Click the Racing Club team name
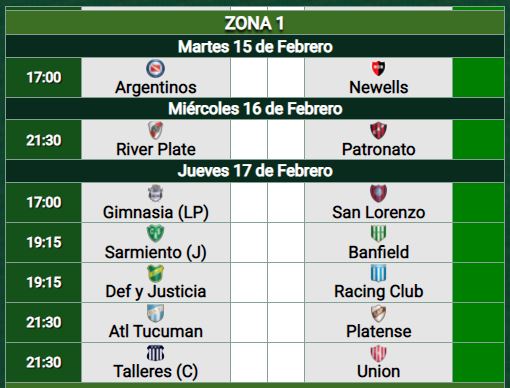 (x=379, y=291)
